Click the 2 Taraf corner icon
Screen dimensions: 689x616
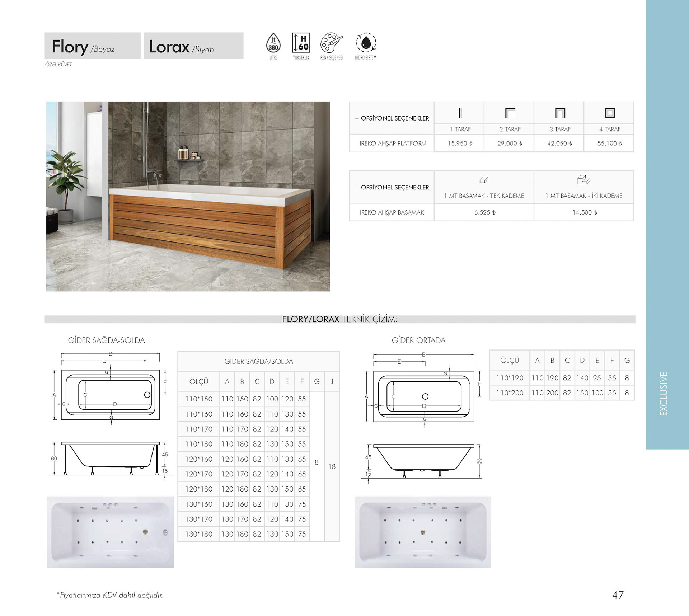coord(510,113)
